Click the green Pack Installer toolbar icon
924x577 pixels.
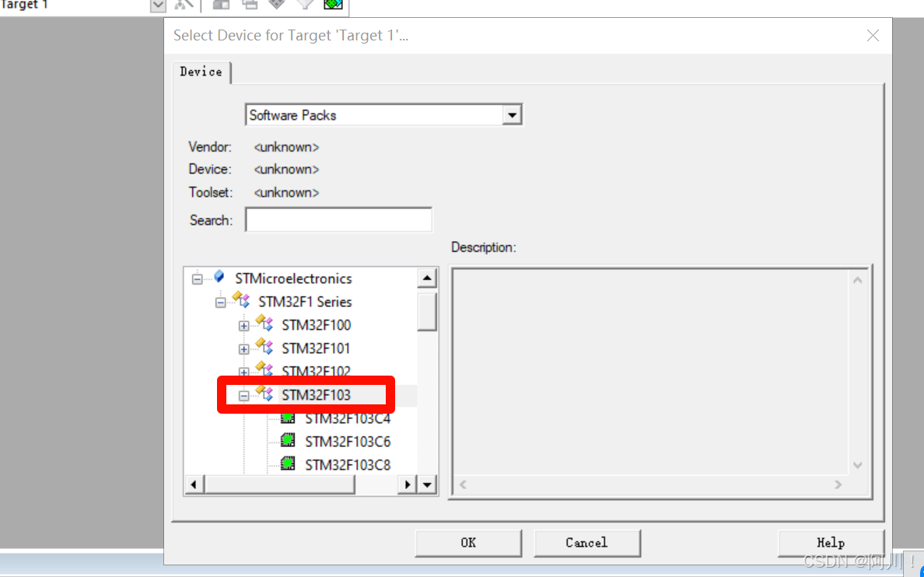[333, 4]
